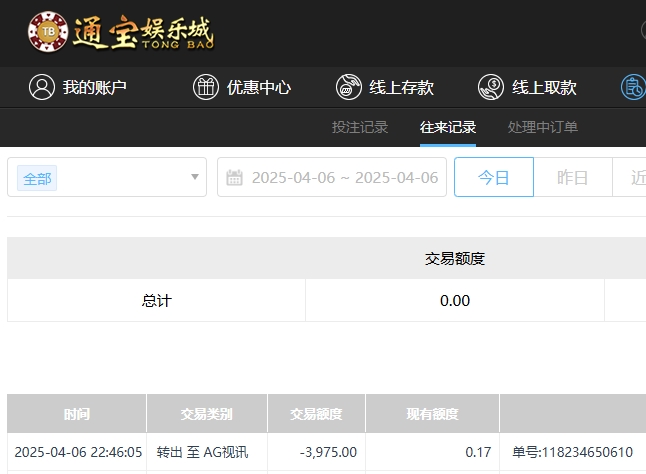
Task: Click 交易额度 table column header
Action: [316, 413]
